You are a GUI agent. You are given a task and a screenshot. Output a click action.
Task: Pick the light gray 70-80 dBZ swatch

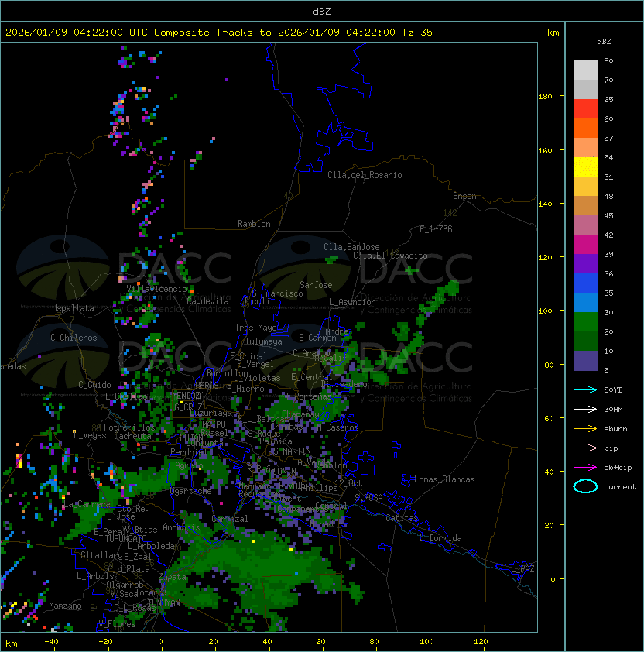[585, 70]
